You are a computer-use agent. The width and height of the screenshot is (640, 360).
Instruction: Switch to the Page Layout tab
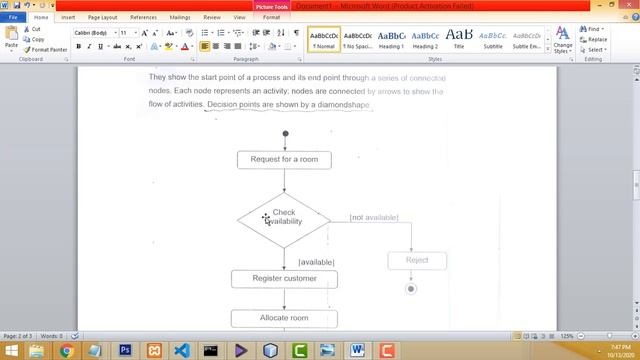[x=102, y=17]
